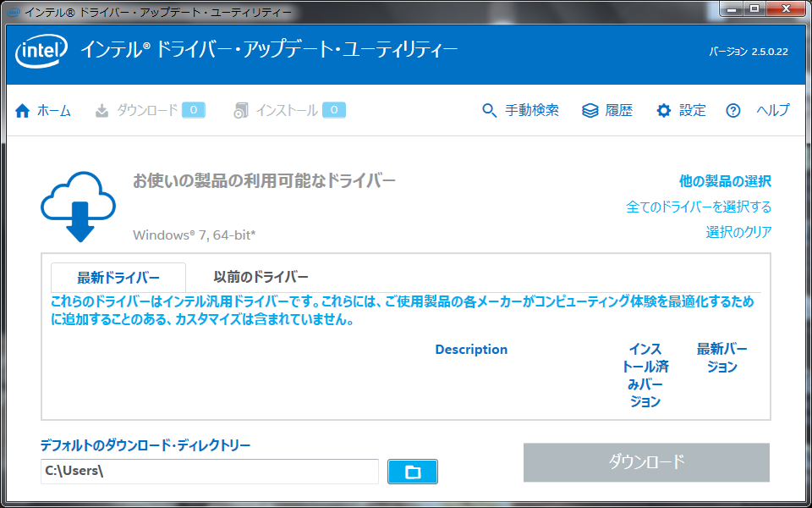
Task: Click the download directory path field
Action: click(210, 472)
